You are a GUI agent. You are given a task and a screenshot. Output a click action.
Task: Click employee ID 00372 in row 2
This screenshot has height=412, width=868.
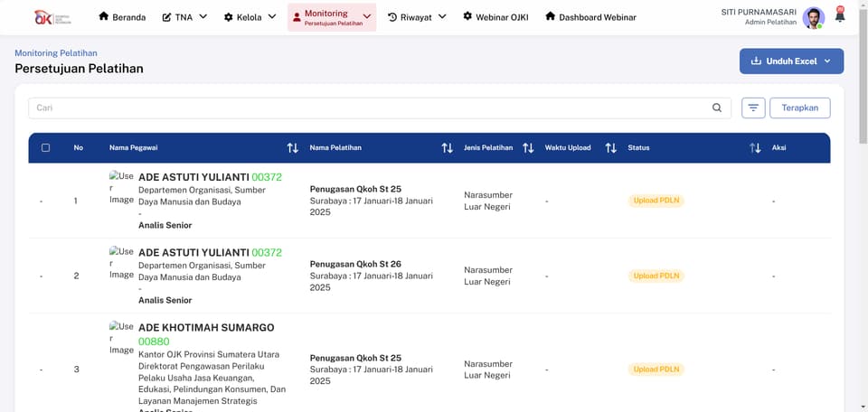coord(267,253)
